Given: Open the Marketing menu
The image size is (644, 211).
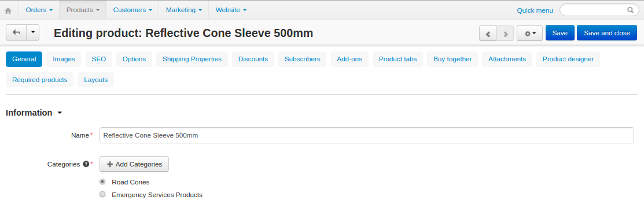Looking at the screenshot, I should tap(183, 10).
